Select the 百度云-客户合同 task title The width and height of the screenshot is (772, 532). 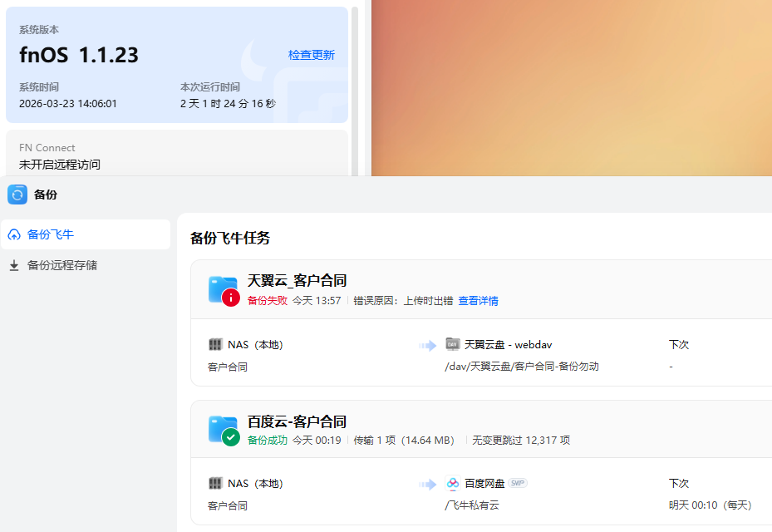pyautogui.click(x=297, y=421)
